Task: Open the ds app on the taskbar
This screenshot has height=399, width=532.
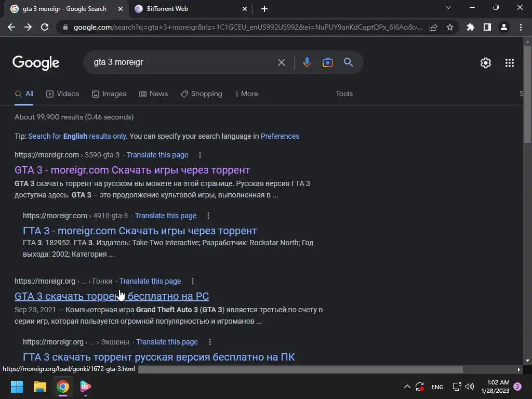Action: (86, 387)
